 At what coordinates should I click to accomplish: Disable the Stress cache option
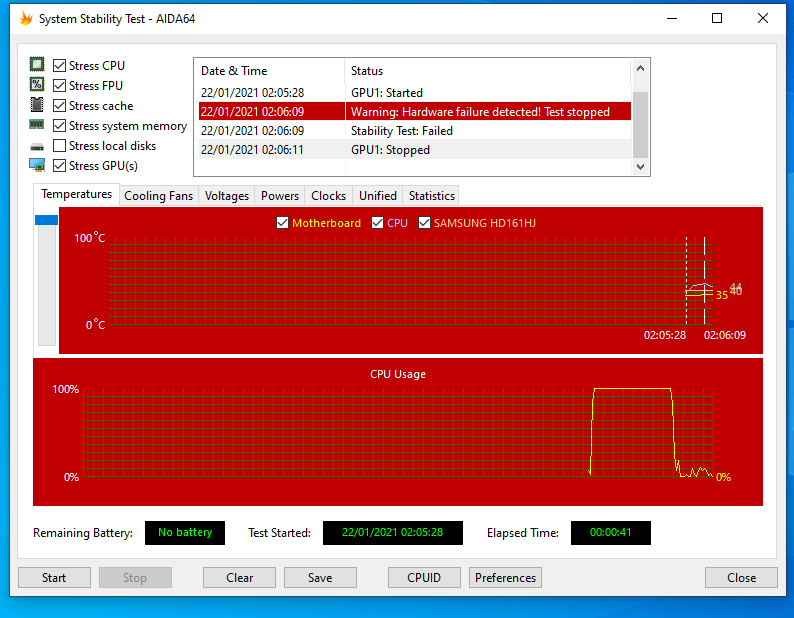coord(59,105)
